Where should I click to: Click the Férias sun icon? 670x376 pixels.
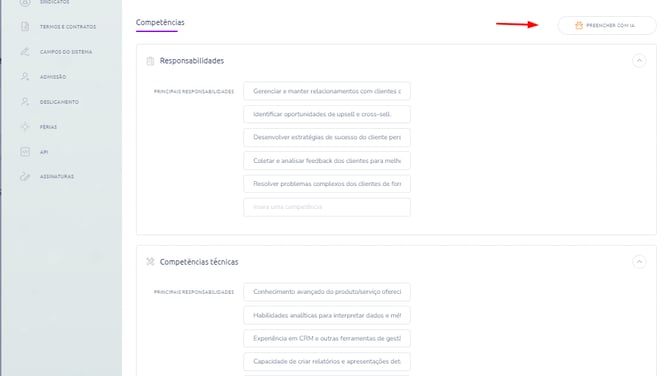[x=25, y=126]
